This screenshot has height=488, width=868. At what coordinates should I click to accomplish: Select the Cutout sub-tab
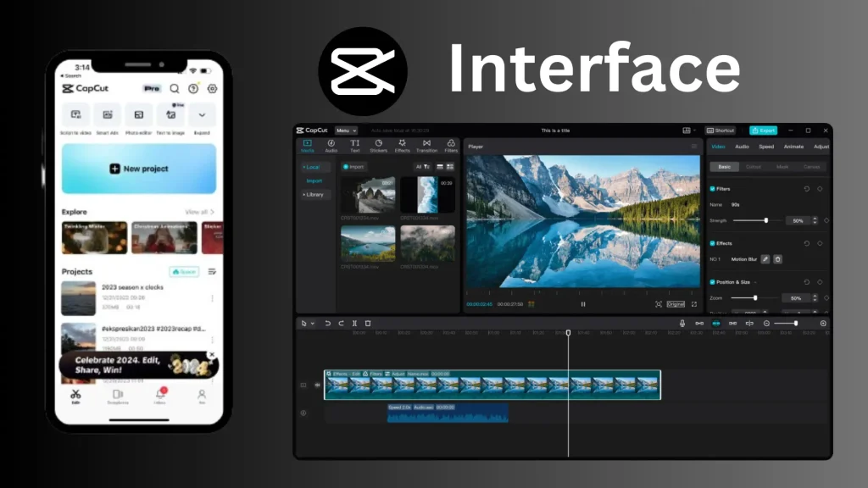(754, 167)
